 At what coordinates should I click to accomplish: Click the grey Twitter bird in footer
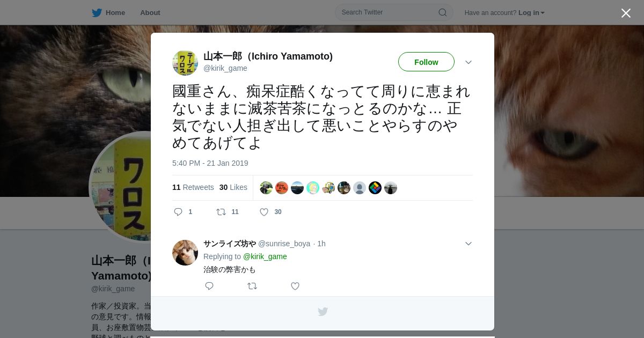tap(323, 312)
